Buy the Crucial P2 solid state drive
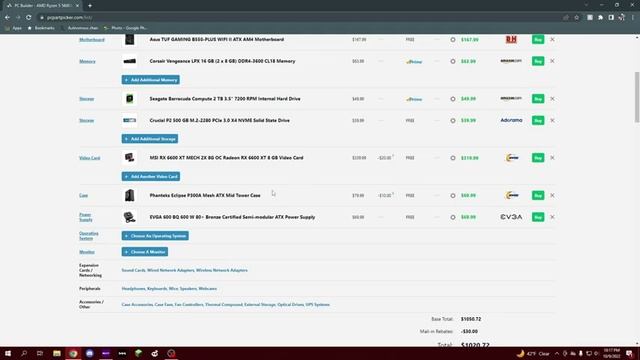This screenshot has height=360, width=640. (x=538, y=120)
